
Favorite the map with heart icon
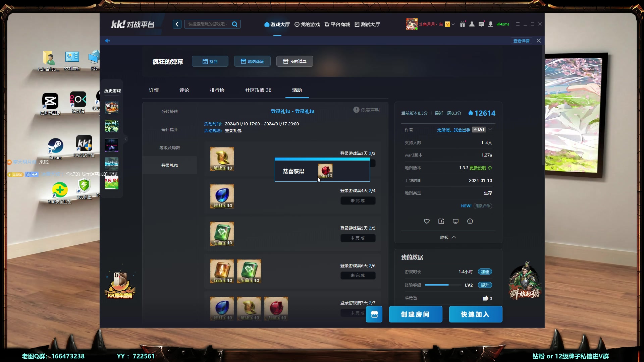427,221
